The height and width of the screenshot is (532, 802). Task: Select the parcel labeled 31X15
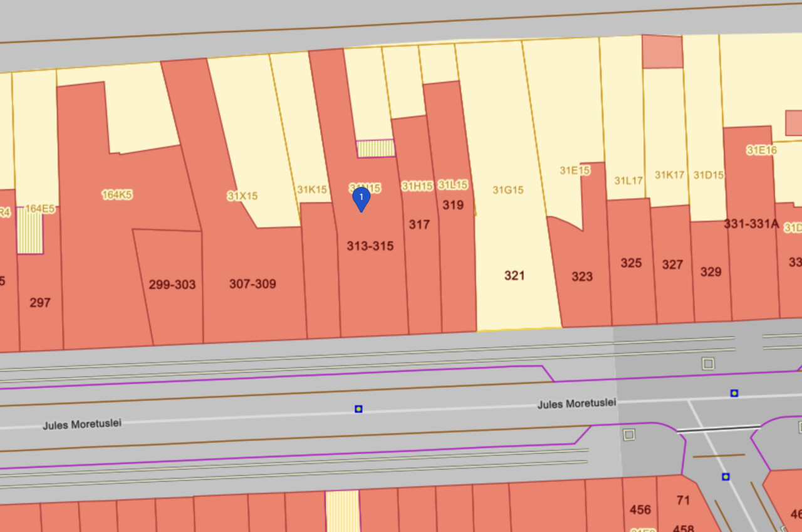242,196
